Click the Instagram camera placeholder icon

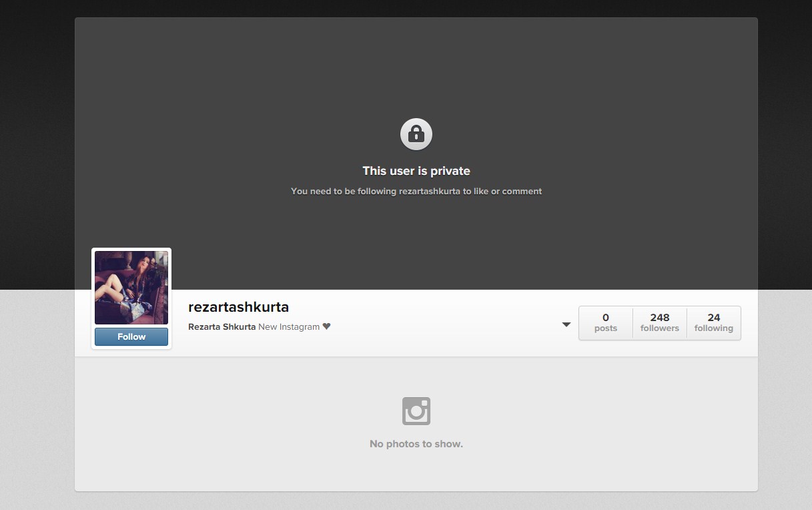(x=416, y=411)
